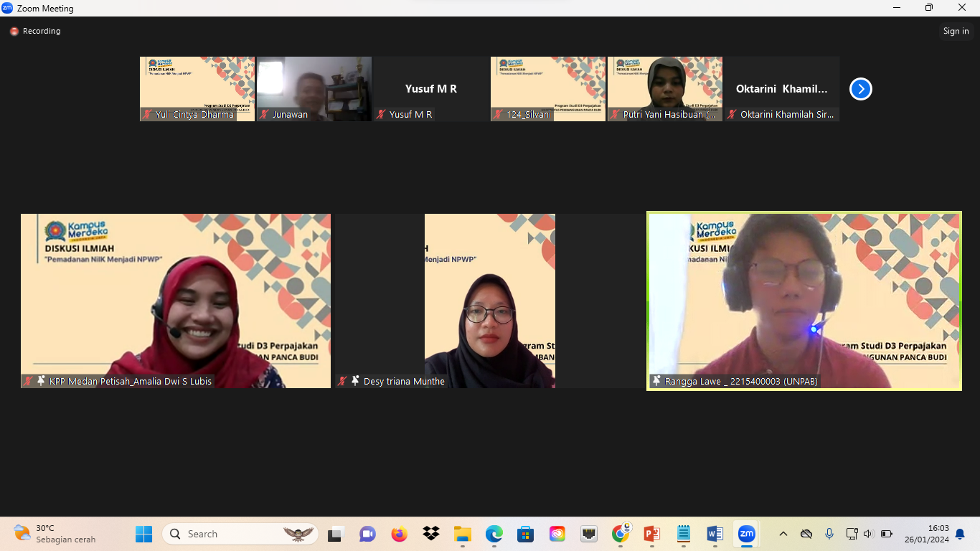Click the next page arrow in participant strip
980x551 pixels.
click(860, 89)
